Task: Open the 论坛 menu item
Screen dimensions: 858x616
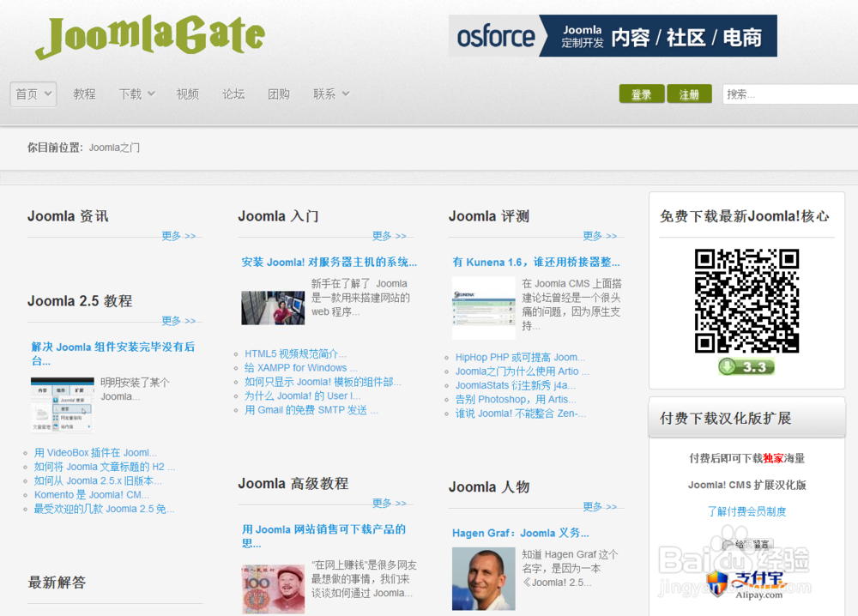Action: pos(233,94)
